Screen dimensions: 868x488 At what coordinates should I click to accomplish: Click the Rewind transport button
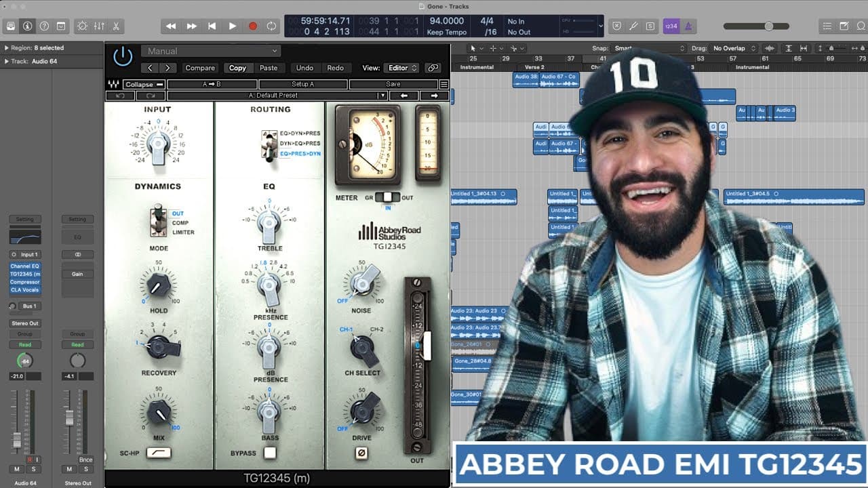171,26
